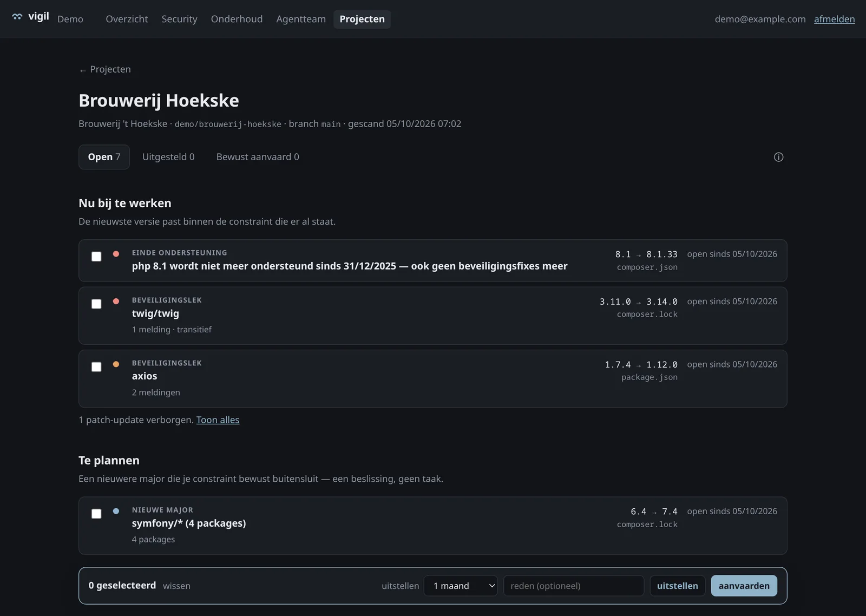Screen dimensions: 866x616
Task: Click version text 1.7.4 → 1.12.0
Action: click(x=641, y=365)
